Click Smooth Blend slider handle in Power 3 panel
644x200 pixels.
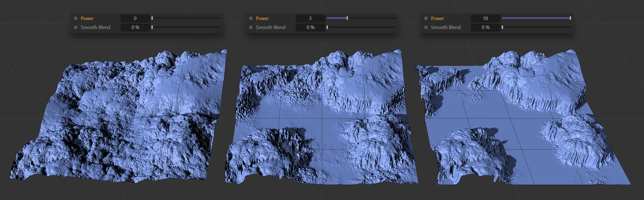point(327,27)
